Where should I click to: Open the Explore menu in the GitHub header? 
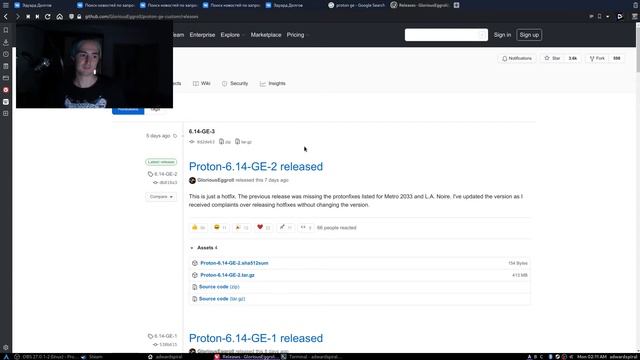click(x=232, y=35)
